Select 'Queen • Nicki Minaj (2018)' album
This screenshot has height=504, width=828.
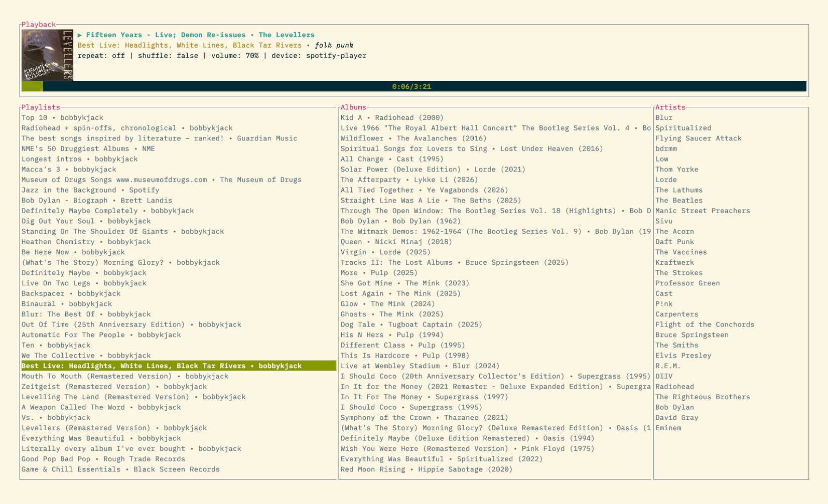click(396, 242)
